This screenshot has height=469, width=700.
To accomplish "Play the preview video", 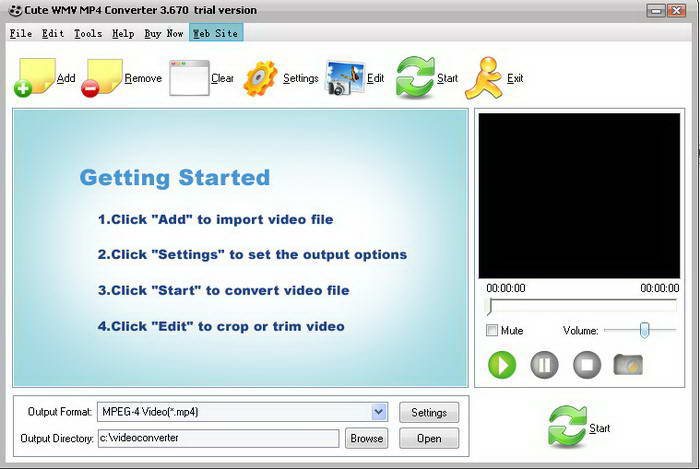I will 502,365.
